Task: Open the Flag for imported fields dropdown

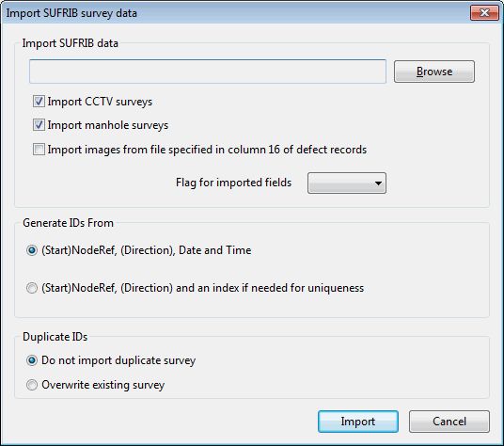Action: click(x=347, y=183)
